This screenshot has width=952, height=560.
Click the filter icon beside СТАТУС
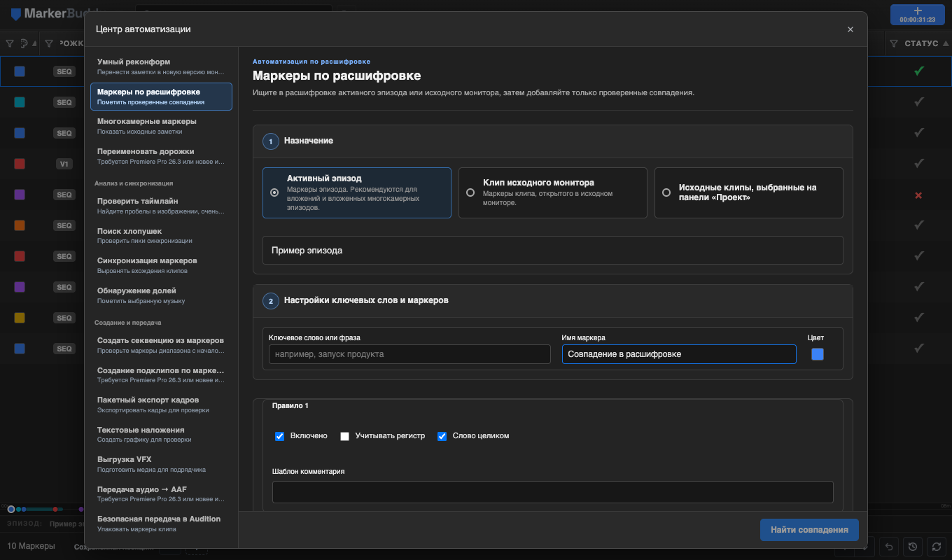pos(894,43)
